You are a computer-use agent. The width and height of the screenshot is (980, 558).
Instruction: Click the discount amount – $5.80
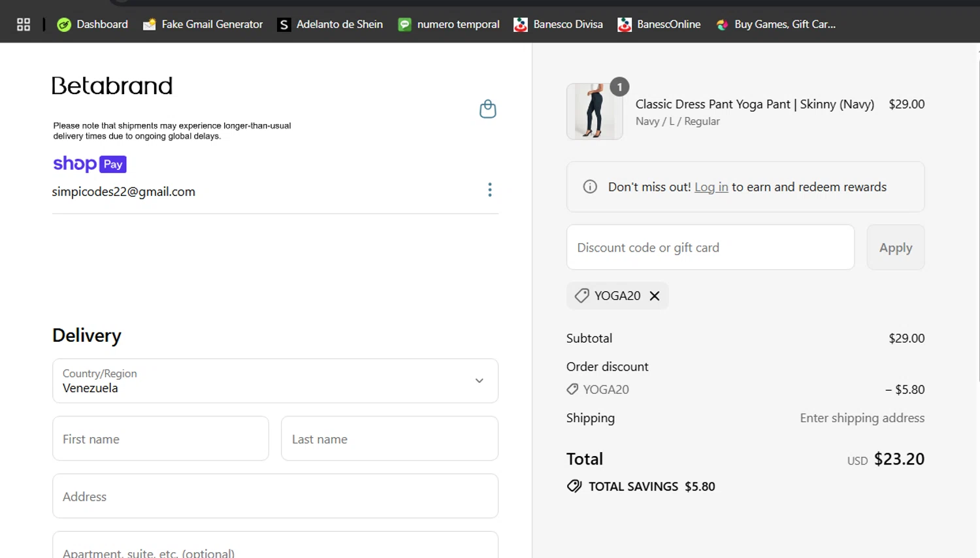tap(905, 389)
